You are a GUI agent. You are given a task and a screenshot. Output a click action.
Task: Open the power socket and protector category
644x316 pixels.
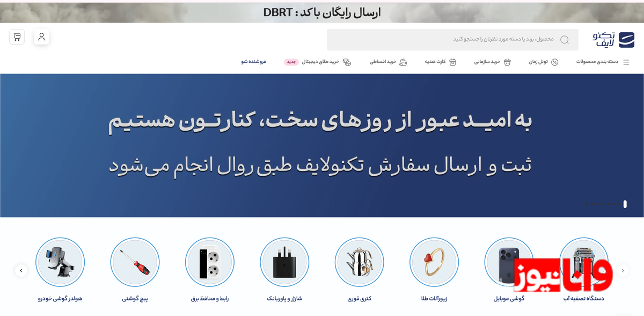[209, 262]
